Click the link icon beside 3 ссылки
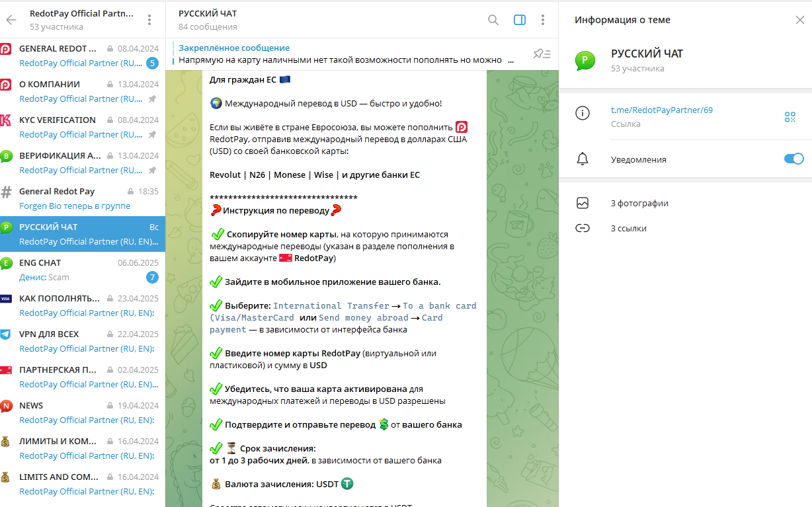812x507 pixels. click(583, 228)
